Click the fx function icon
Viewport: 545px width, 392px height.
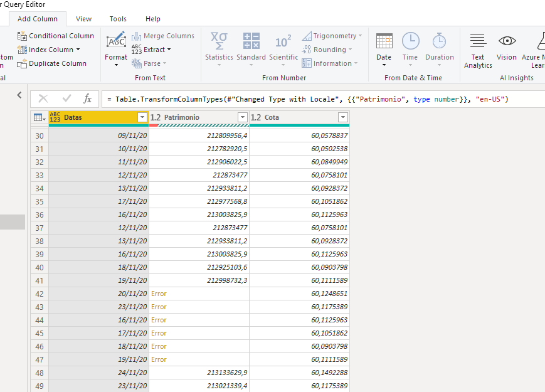coord(88,99)
